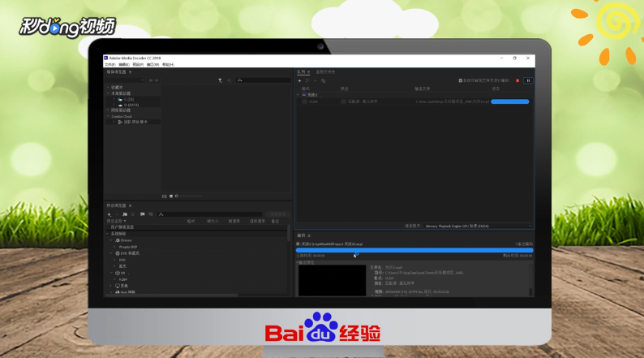Image resolution: width=644 pixels, height=358 pixels.
Task: Click the file type filter icon in Media Browser
Action: pyautogui.click(x=220, y=80)
